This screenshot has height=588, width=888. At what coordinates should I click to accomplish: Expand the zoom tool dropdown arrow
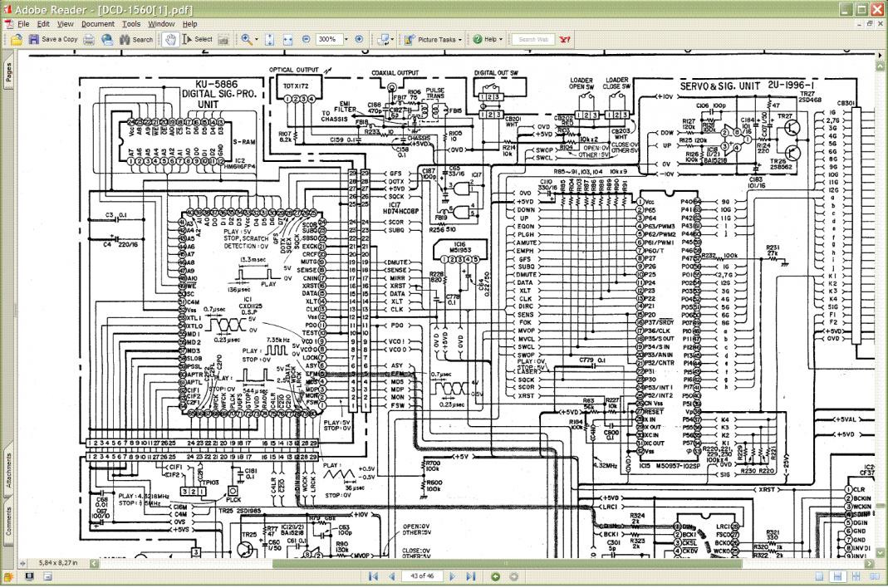pos(257,40)
